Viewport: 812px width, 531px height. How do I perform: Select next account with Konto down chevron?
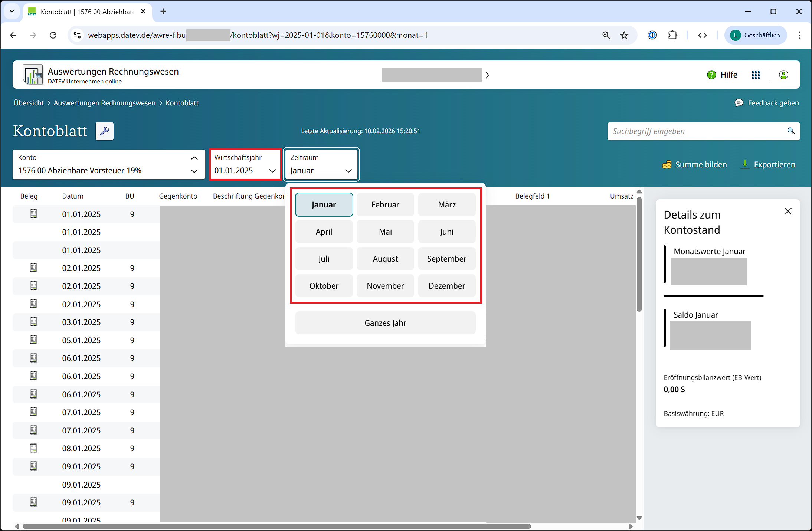coord(194,171)
